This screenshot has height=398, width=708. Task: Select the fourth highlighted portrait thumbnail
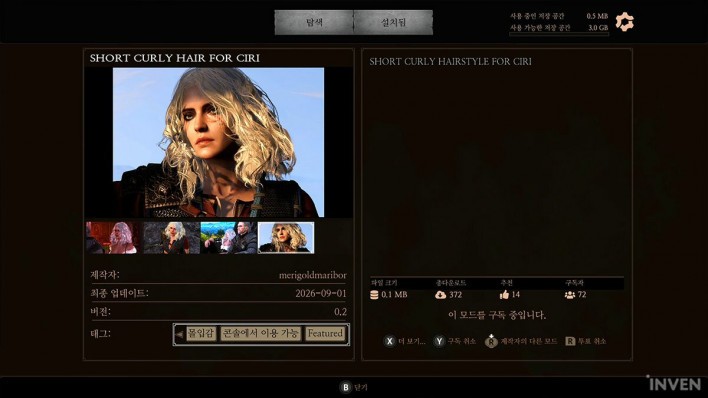click(x=286, y=238)
